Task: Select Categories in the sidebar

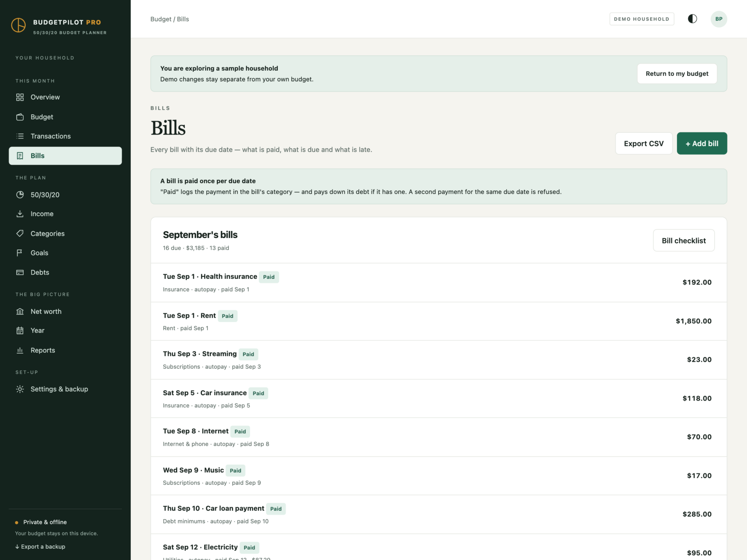Action: 47,233
